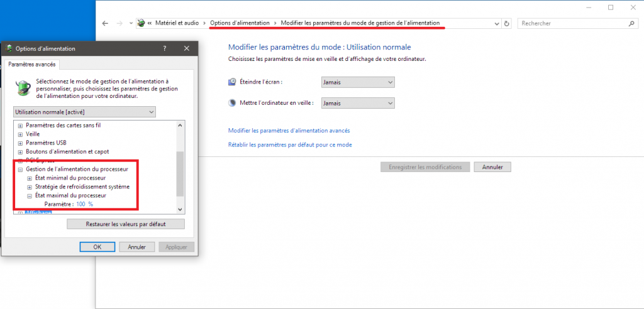This screenshot has height=309, width=644.
Task: Refresh the control panel page
Action: pos(506,24)
